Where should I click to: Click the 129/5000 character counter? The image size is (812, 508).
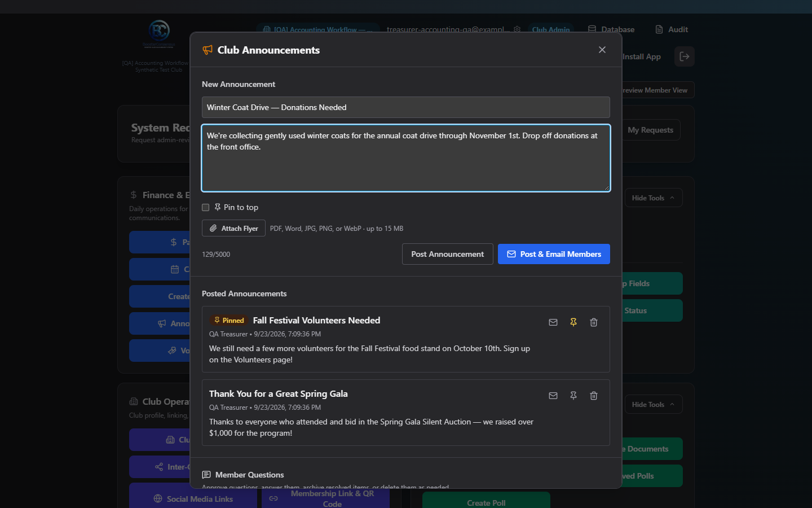[x=216, y=255]
